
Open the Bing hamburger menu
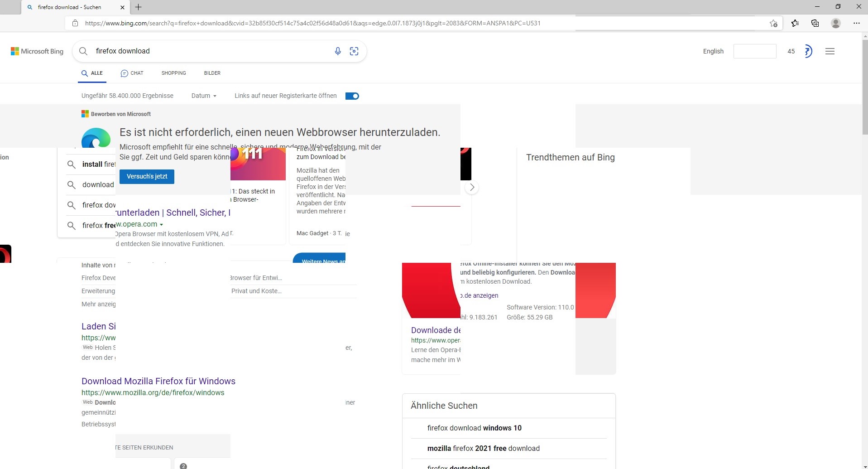coord(830,51)
